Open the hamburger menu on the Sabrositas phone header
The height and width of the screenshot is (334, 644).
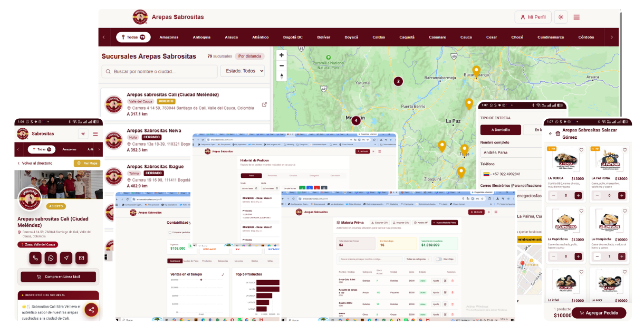pyautogui.click(x=95, y=134)
